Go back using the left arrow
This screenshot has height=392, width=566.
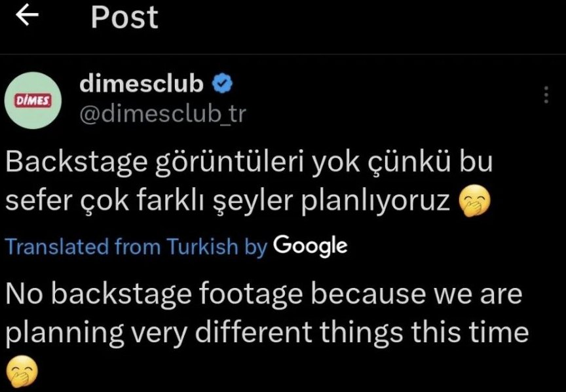point(27,16)
